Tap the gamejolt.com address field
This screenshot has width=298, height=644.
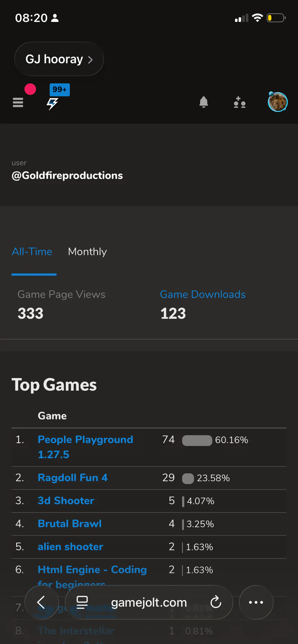coord(149,602)
